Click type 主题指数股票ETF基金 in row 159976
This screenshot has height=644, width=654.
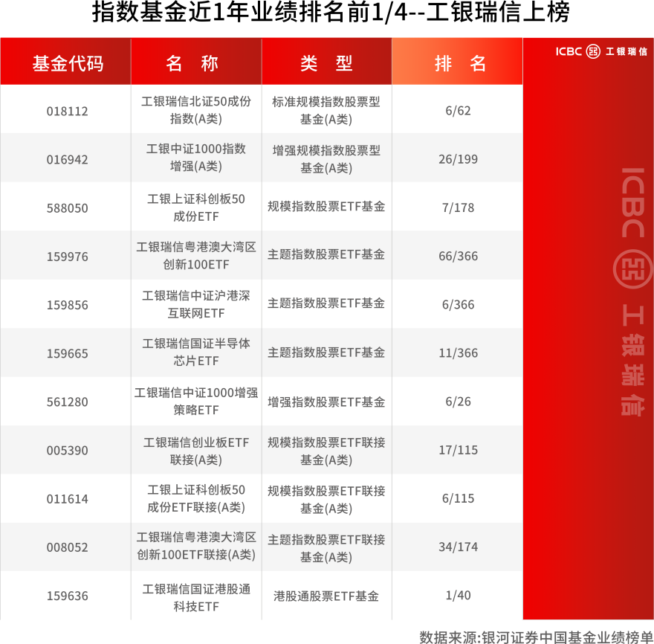(326, 254)
